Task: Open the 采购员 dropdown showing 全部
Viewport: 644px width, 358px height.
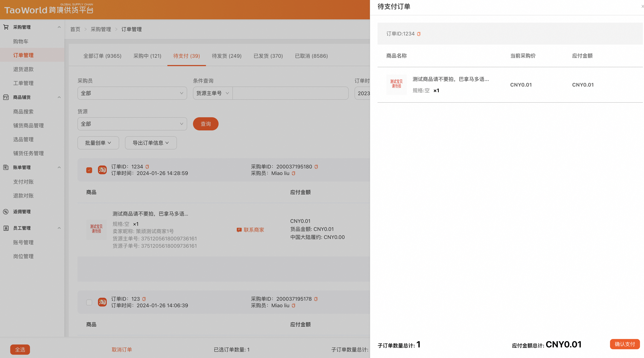Action: (132, 93)
